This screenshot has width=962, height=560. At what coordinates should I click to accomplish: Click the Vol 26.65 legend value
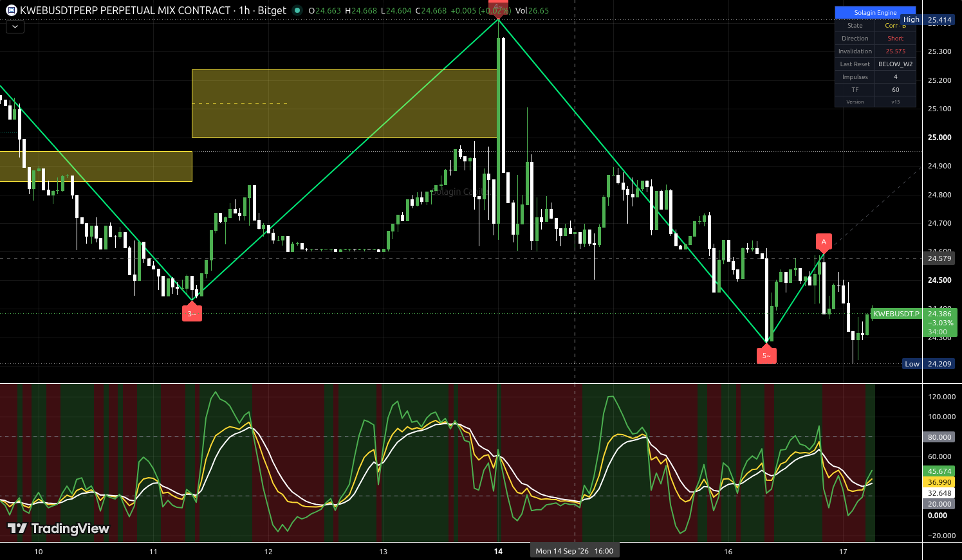click(532, 10)
